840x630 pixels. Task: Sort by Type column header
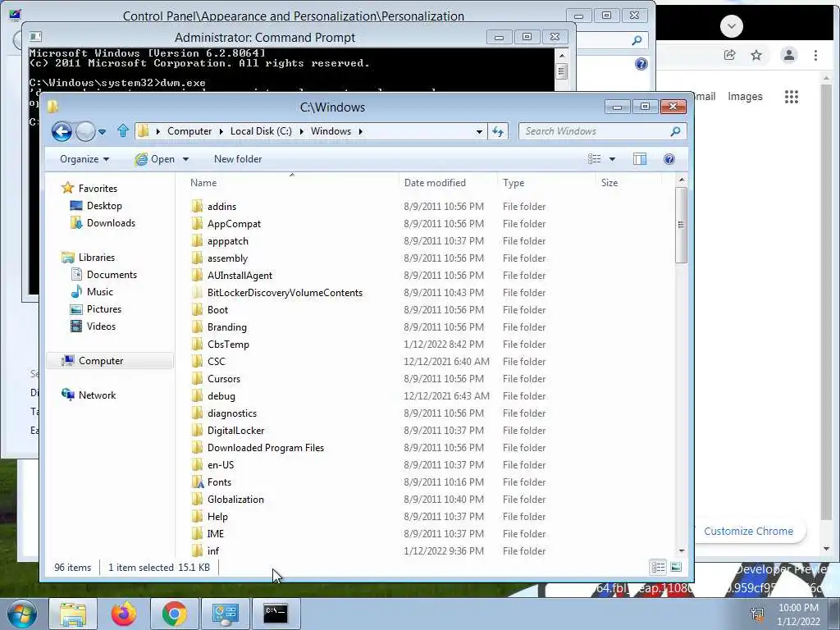(514, 183)
